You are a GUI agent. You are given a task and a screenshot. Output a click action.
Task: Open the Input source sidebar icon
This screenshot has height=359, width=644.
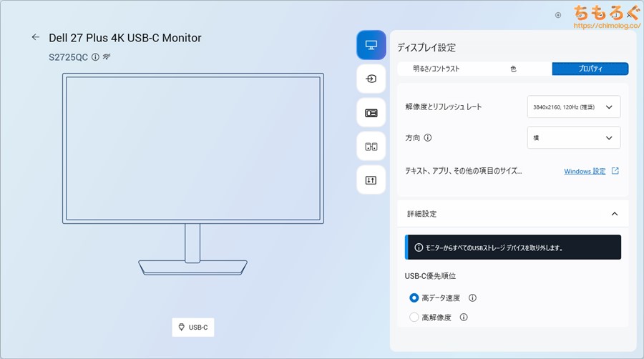(x=371, y=79)
